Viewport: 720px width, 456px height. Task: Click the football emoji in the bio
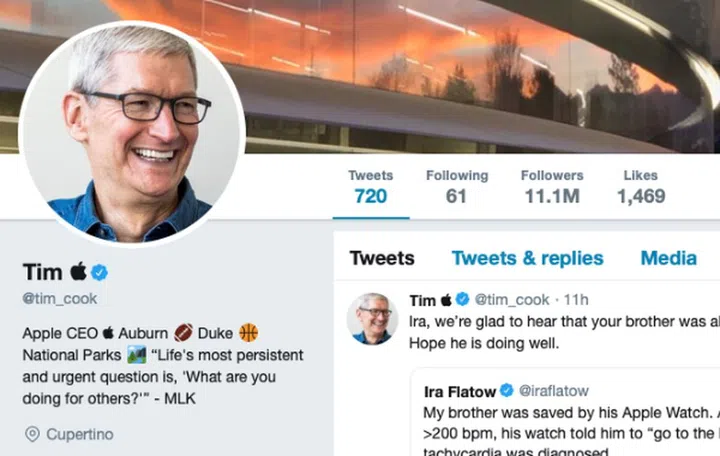[x=183, y=332]
